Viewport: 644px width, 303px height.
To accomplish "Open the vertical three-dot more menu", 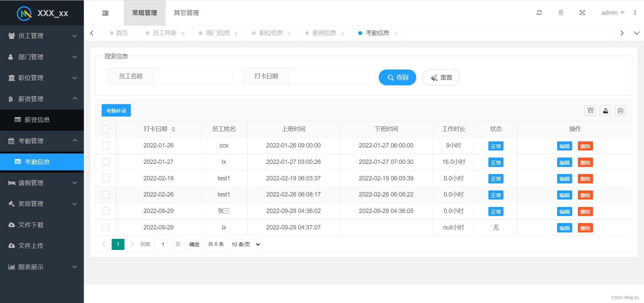I will click(x=635, y=12).
